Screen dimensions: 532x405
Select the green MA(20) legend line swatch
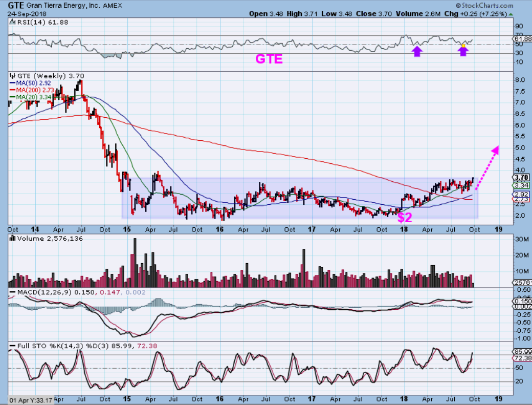pos(13,97)
